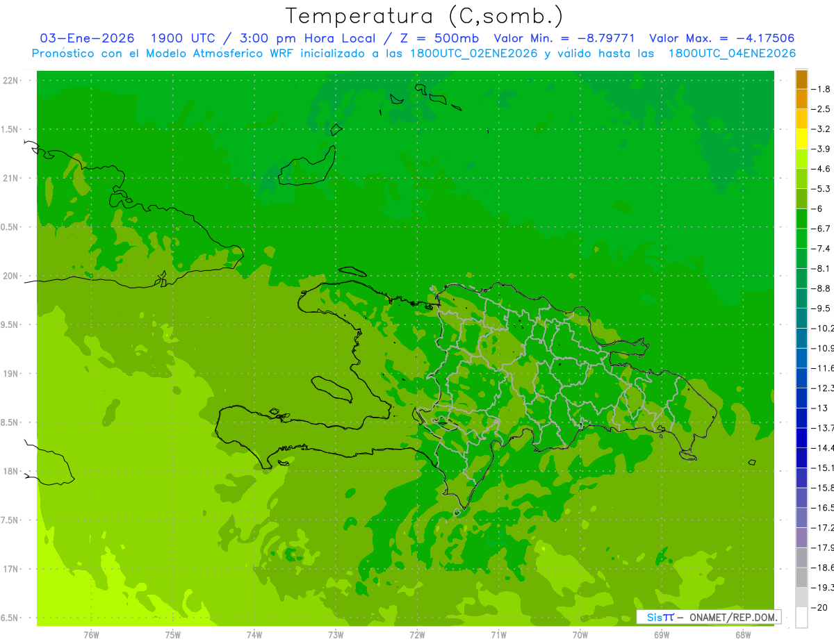Click the "69W" longitude label

tap(662, 634)
